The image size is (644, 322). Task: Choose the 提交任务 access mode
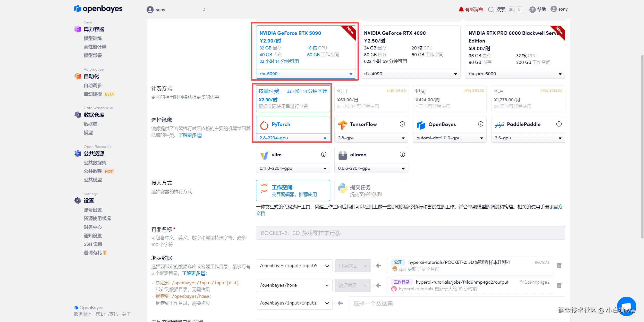371,190
